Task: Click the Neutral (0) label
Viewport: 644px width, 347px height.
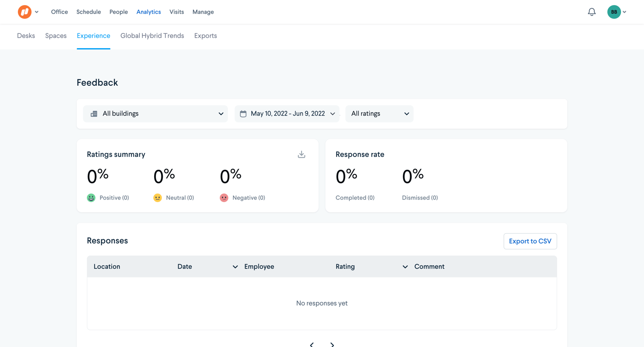Action: point(180,198)
